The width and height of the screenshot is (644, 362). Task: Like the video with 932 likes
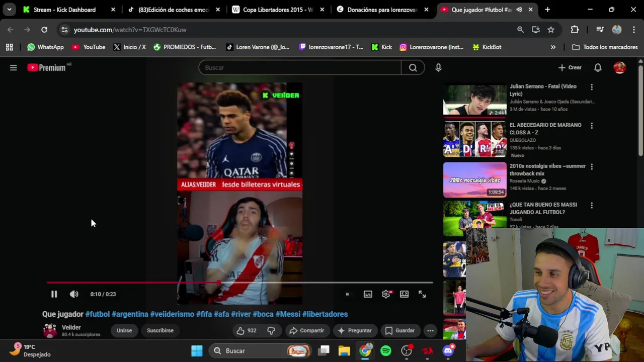[x=247, y=330]
